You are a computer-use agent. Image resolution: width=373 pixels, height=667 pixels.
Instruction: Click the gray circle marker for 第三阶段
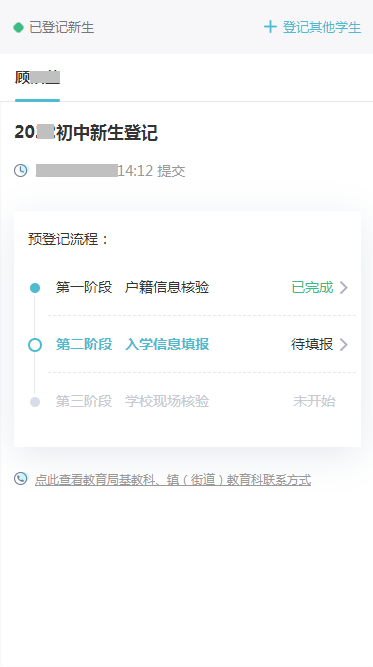tap(35, 402)
